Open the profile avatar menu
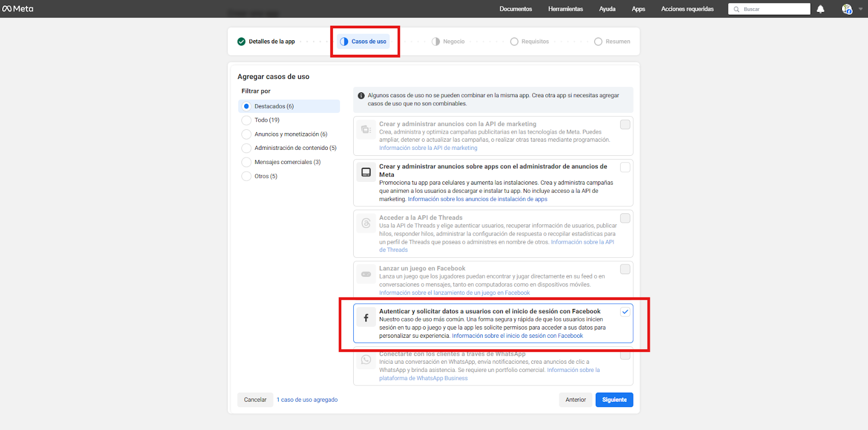 point(846,9)
